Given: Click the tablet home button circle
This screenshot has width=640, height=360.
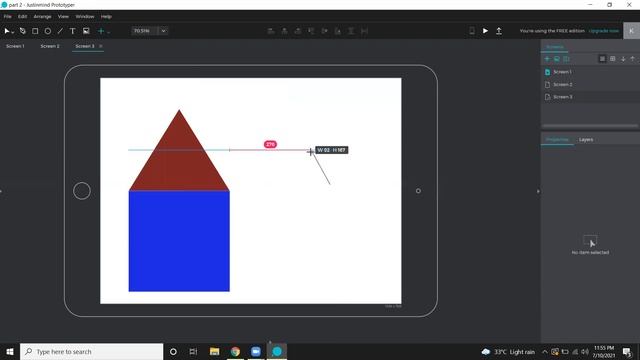Looking at the screenshot, I should coord(82,191).
